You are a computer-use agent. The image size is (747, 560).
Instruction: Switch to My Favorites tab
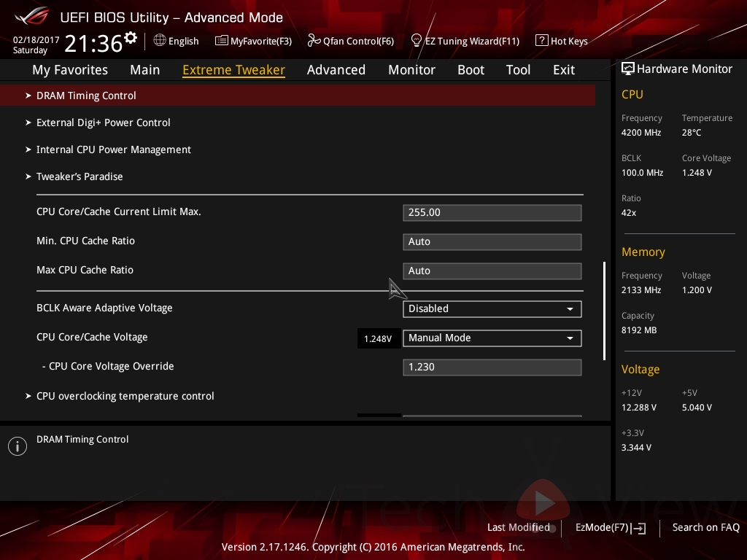[70, 70]
